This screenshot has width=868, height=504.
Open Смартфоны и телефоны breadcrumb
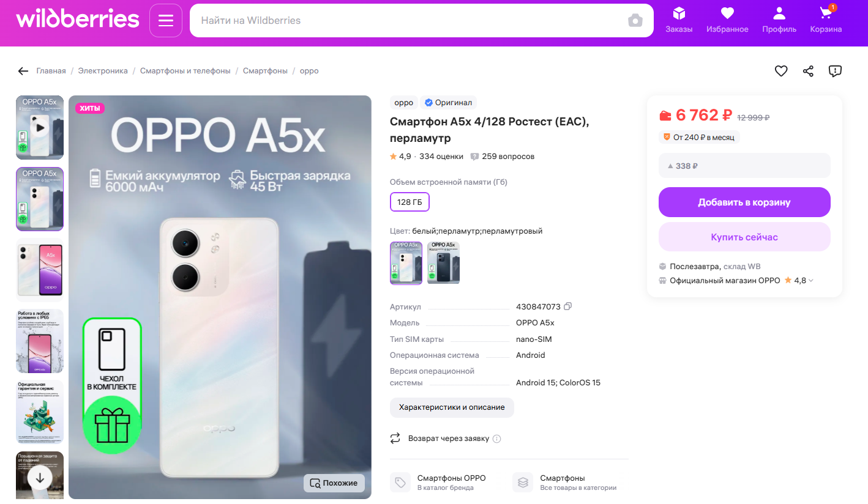[185, 71]
